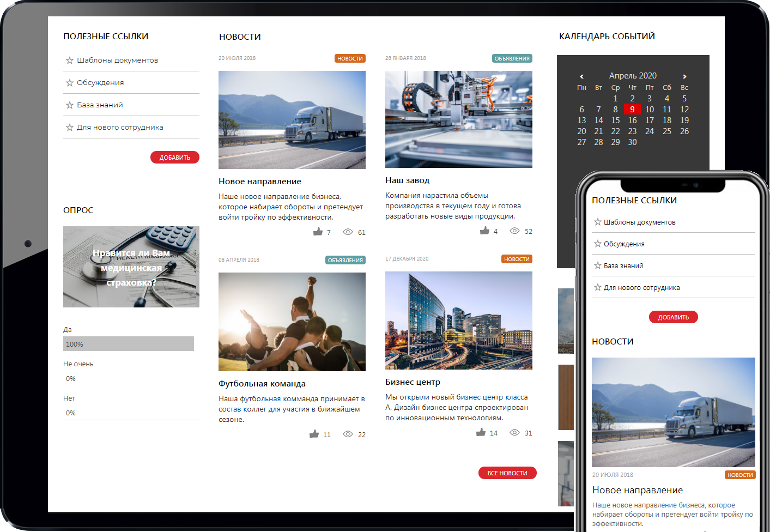
Task: Open all news via ВСЕ НОВОСТИ button
Action: (507, 473)
